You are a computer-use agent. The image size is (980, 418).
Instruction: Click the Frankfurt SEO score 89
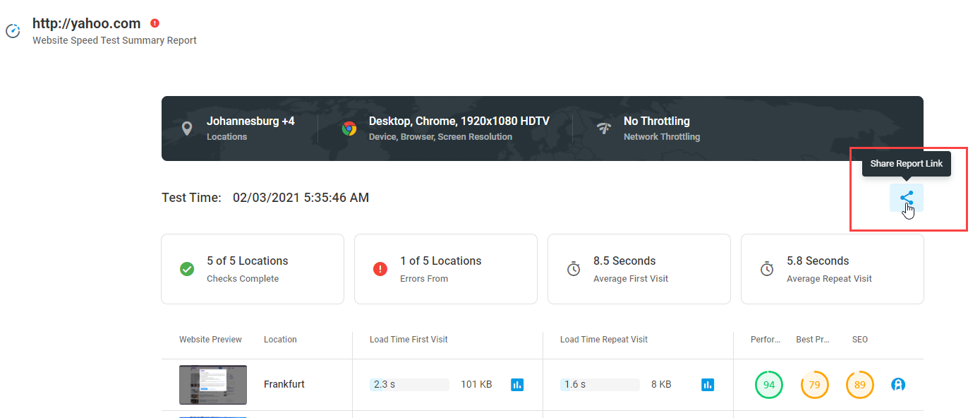[859, 385]
